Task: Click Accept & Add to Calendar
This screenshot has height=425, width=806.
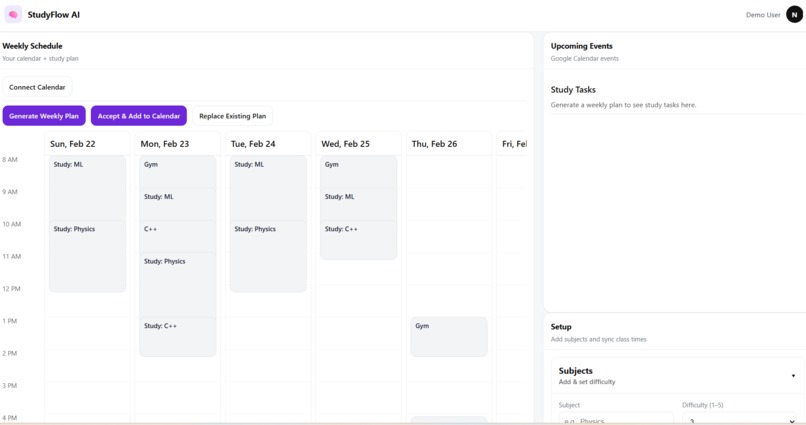Action: (139, 116)
